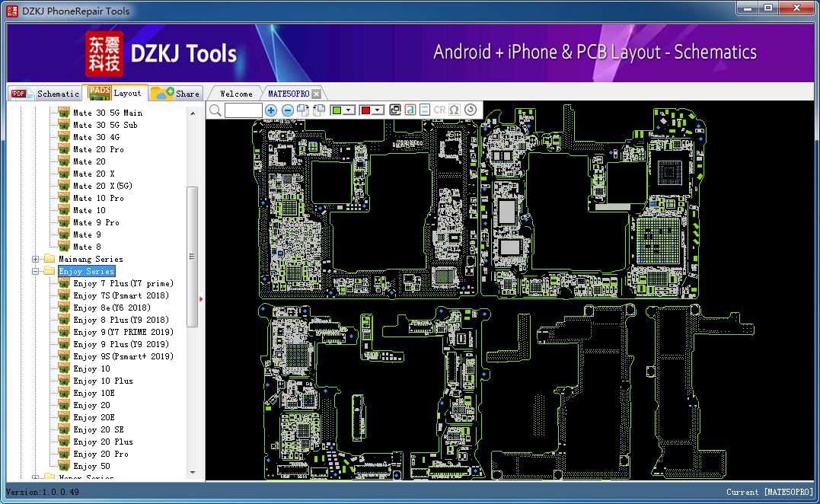Open Mate 10 Pro layout
820x504 pixels.
pyautogui.click(x=98, y=198)
